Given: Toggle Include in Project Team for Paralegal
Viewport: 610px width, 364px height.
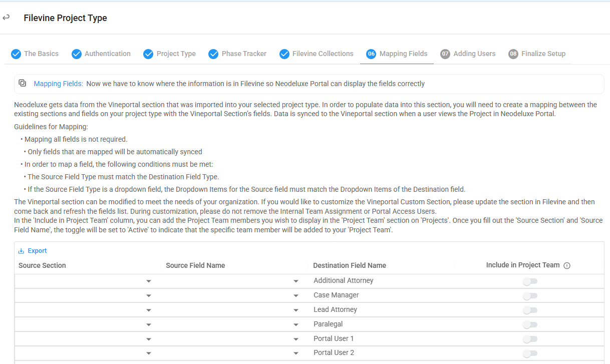Looking at the screenshot, I should [530, 325].
